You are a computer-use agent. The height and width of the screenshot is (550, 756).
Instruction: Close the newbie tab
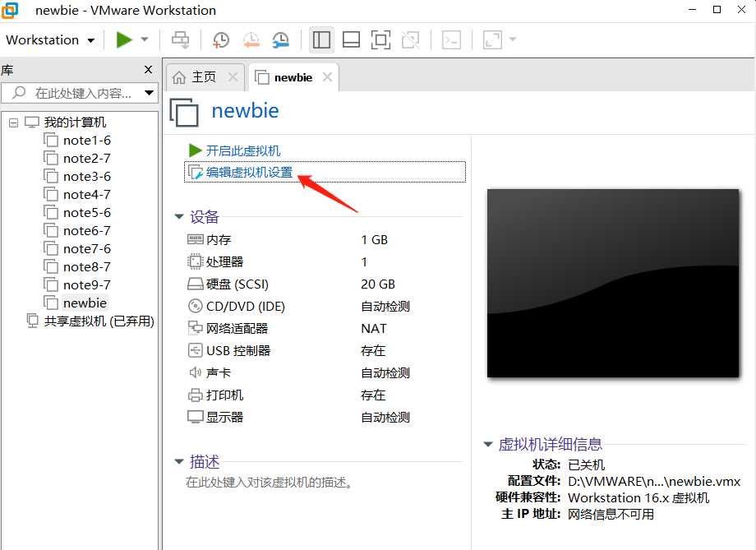point(327,77)
